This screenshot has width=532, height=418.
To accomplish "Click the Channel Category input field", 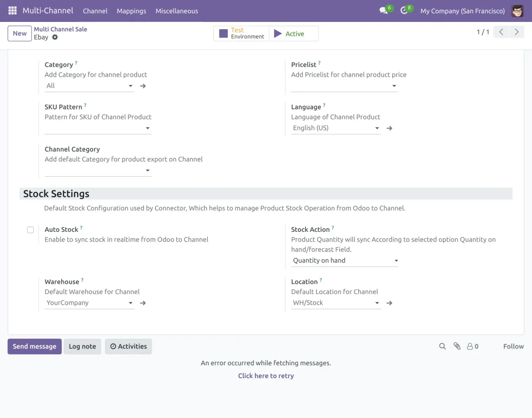I will coord(95,171).
